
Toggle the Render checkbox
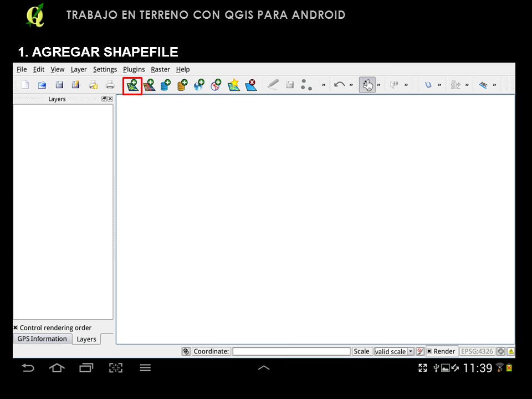(x=429, y=351)
